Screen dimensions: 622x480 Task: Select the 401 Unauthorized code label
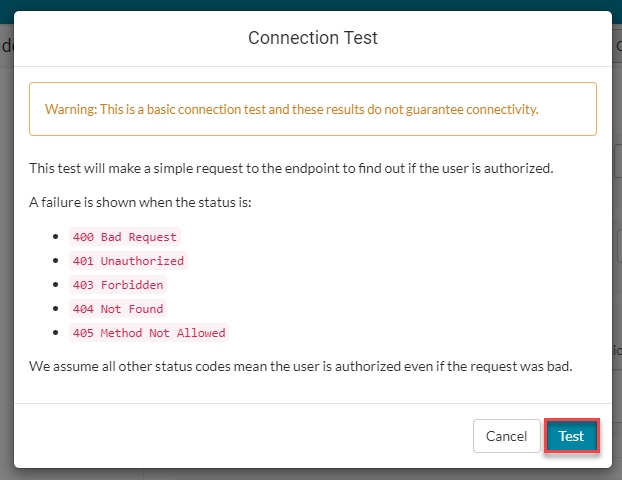point(128,261)
